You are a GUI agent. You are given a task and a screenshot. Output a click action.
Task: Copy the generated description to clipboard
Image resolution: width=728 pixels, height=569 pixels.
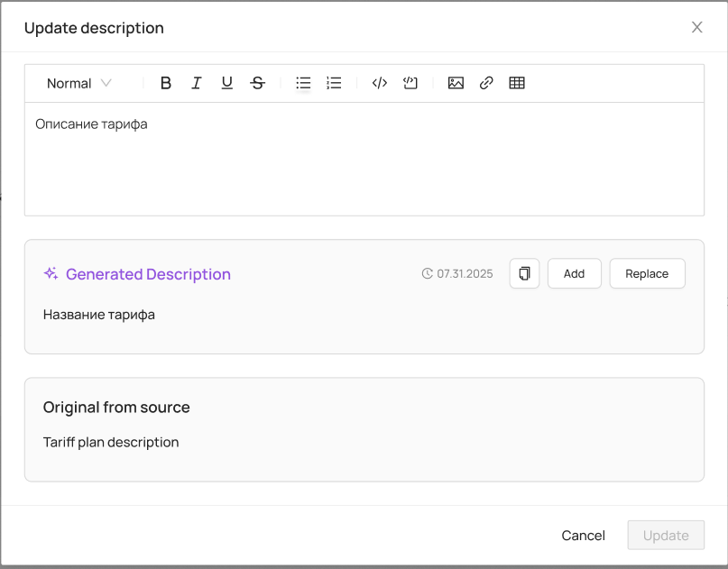pos(524,273)
